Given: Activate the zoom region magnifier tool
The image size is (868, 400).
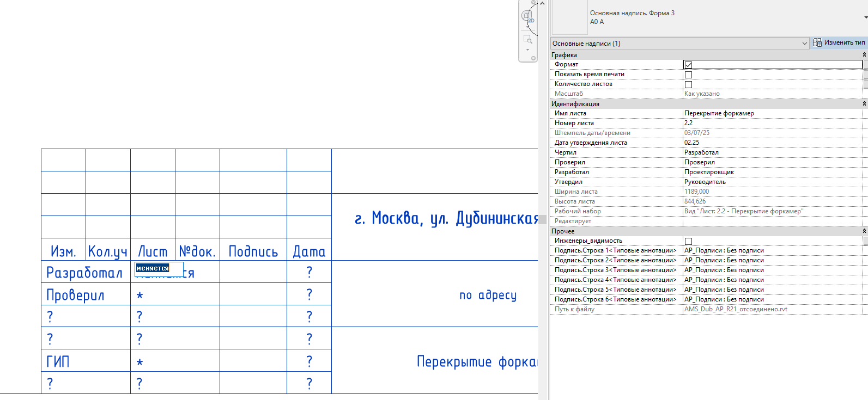Looking at the screenshot, I should [x=527, y=39].
